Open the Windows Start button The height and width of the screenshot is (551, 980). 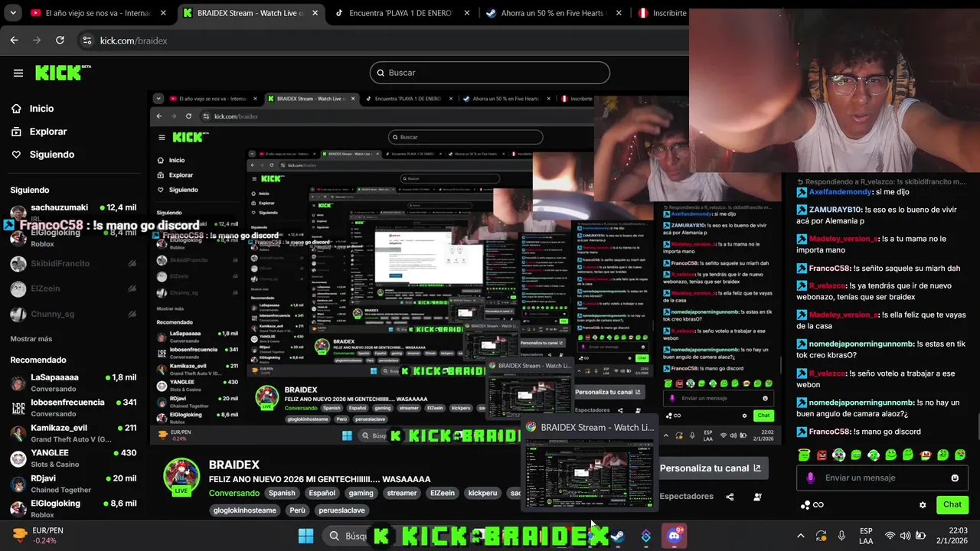coord(305,536)
